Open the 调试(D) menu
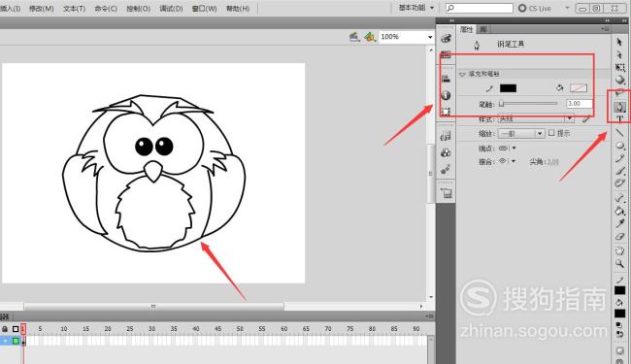The width and height of the screenshot is (631, 364). pyautogui.click(x=171, y=9)
